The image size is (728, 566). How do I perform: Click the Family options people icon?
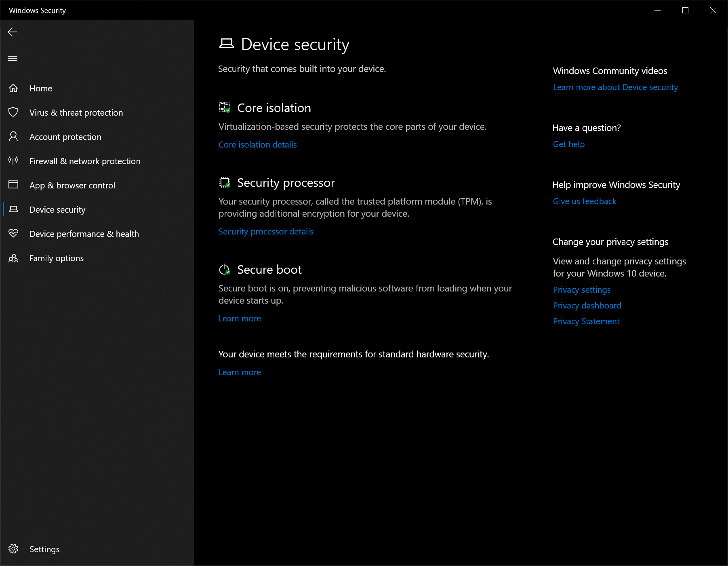tap(13, 258)
